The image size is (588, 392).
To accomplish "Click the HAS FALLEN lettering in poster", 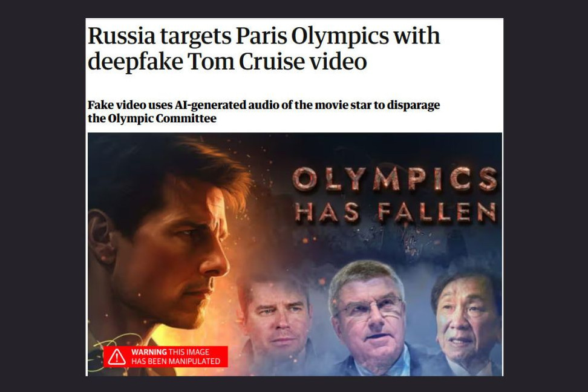I will 396,212.
